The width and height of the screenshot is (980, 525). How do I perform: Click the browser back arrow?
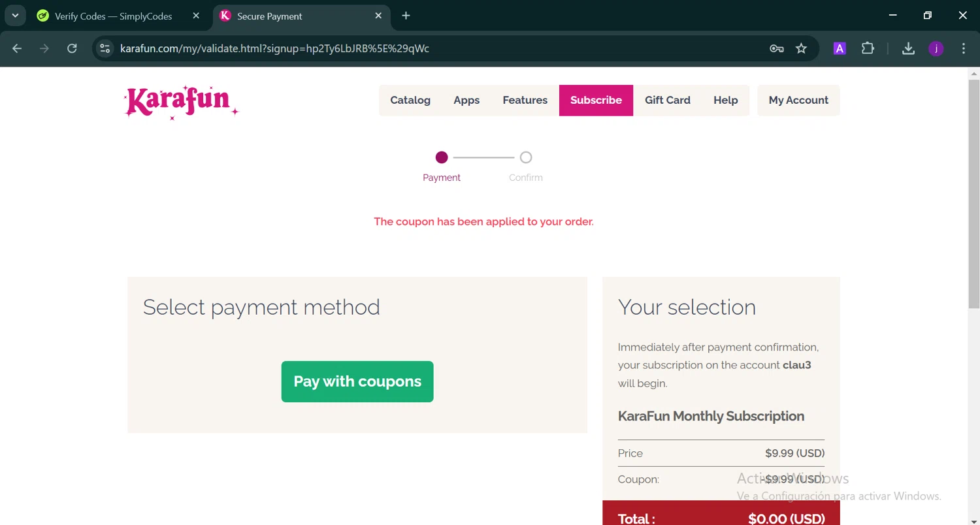(x=17, y=48)
